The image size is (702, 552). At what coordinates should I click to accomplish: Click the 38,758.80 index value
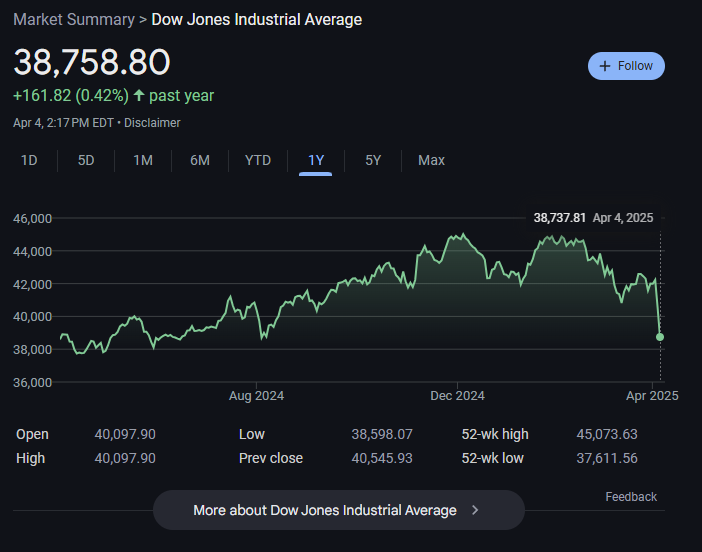(x=92, y=62)
